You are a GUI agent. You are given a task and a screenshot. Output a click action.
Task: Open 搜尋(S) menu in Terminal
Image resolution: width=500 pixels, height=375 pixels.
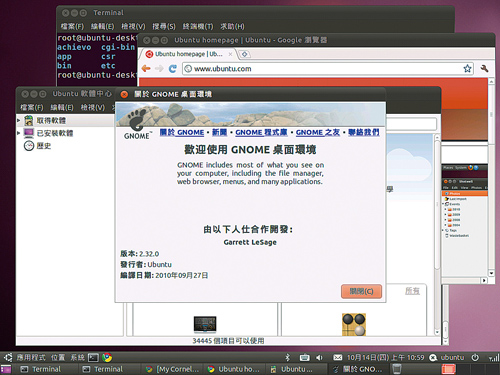164,26
